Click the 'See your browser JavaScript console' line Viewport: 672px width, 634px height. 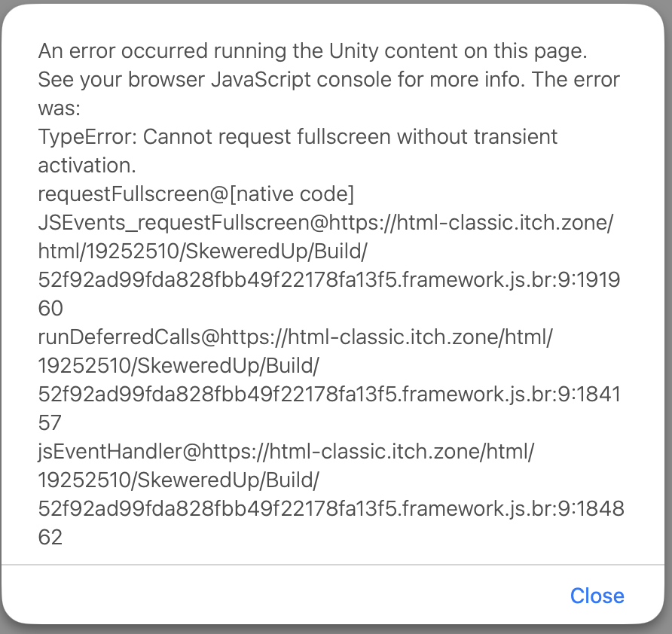pyautogui.click(x=328, y=80)
